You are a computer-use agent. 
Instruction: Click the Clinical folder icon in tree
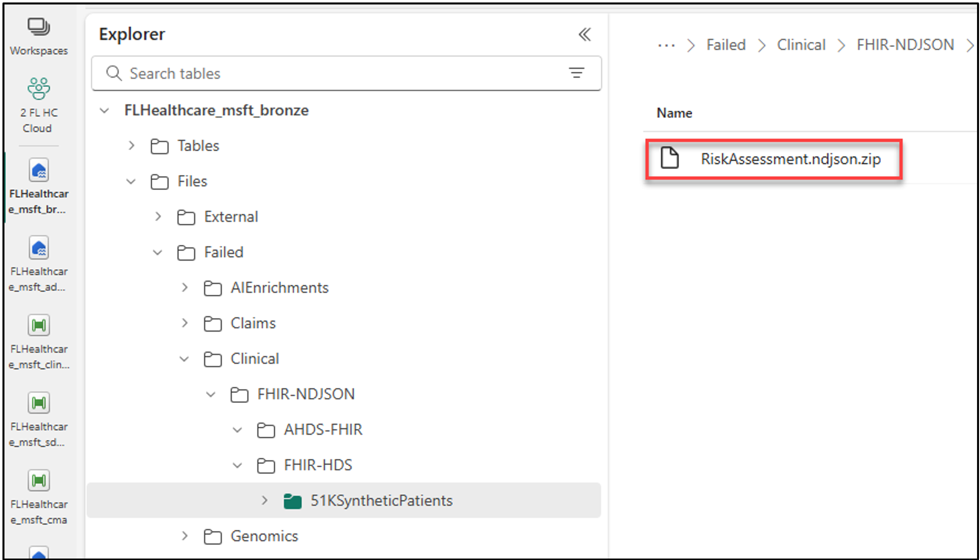[212, 359]
